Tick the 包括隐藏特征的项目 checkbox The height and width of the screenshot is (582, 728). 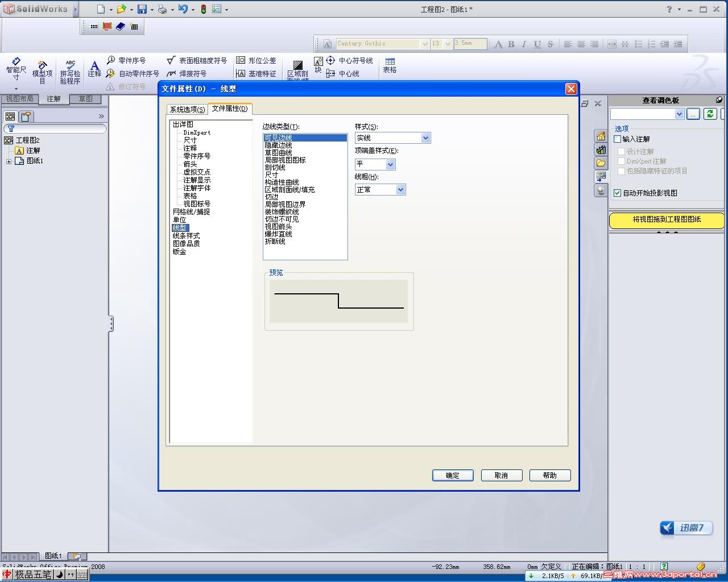(622, 171)
